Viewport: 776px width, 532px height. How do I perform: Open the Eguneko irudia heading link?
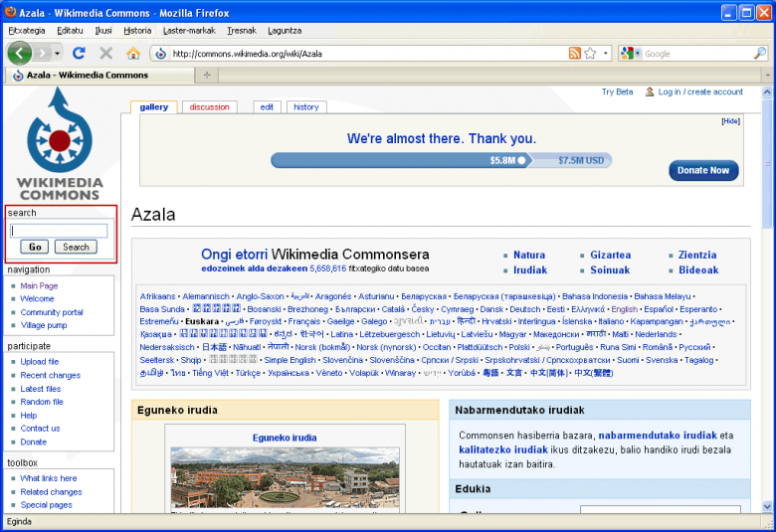pos(285,438)
